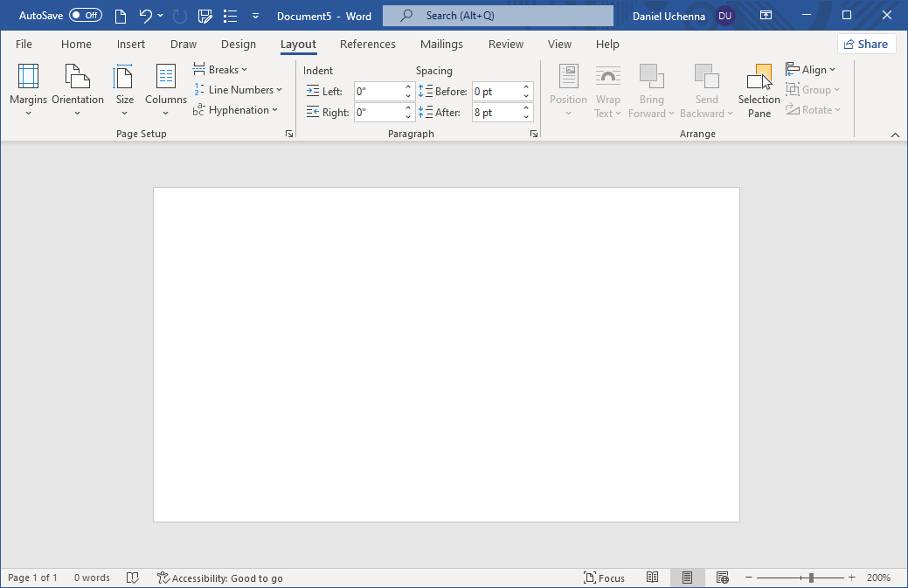
Task: Toggle the AutoSave switch
Action: tap(85, 16)
